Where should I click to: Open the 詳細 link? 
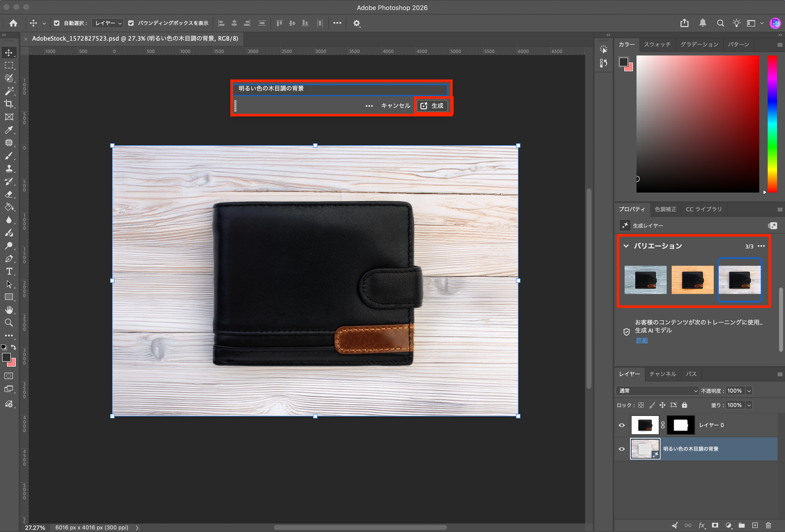pos(642,340)
